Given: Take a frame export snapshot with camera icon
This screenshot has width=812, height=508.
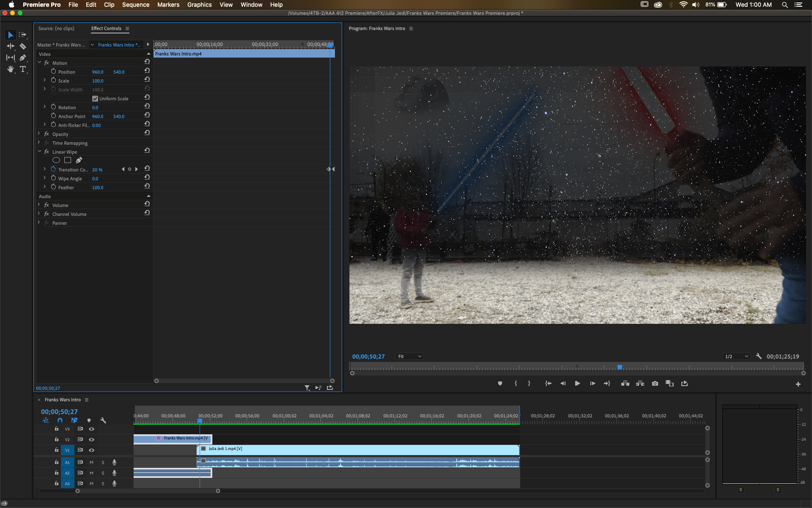Looking at the screenshot, I should pyautogui.click(x=655, y=384).
